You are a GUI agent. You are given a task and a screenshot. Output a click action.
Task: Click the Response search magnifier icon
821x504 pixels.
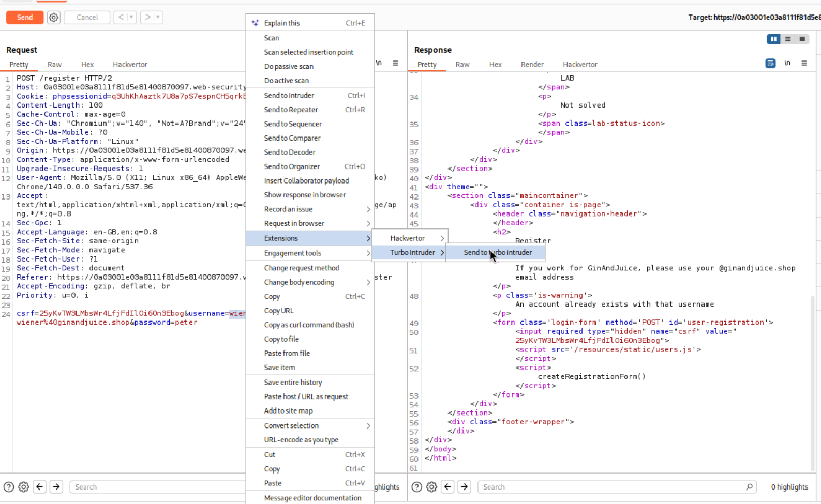pos(749,487)
